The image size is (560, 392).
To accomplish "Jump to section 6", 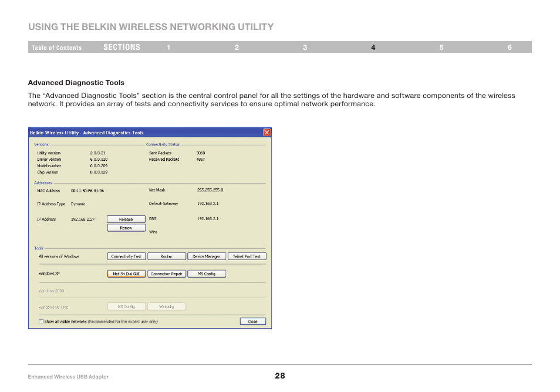I will click(510, 48).
